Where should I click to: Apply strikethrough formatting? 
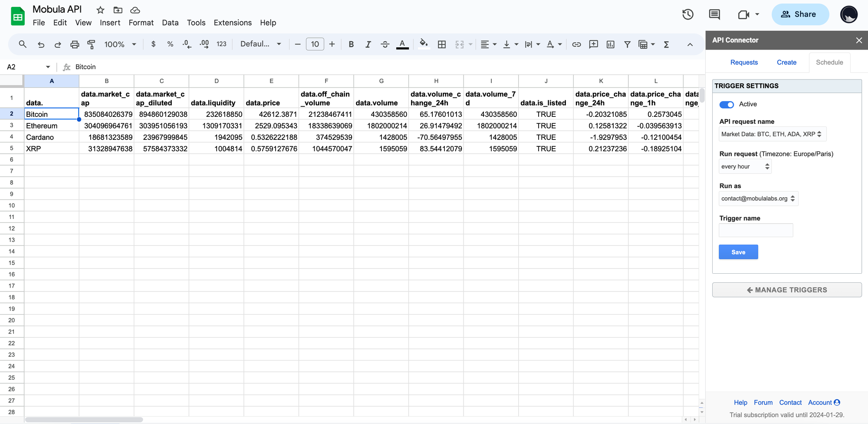point(385,44)
